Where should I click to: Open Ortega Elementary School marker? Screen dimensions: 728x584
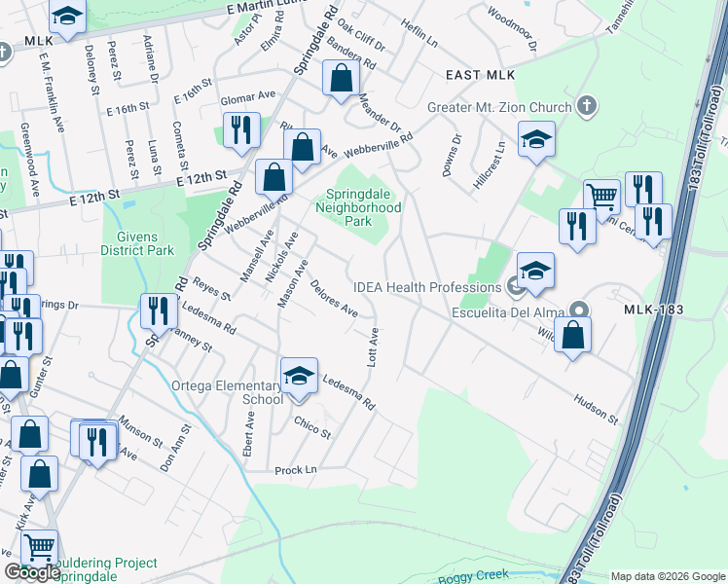[299, 377]
